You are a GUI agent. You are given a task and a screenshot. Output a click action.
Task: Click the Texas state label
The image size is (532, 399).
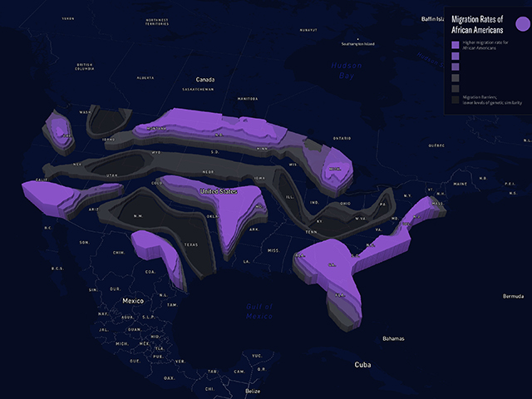pos(191,245)
